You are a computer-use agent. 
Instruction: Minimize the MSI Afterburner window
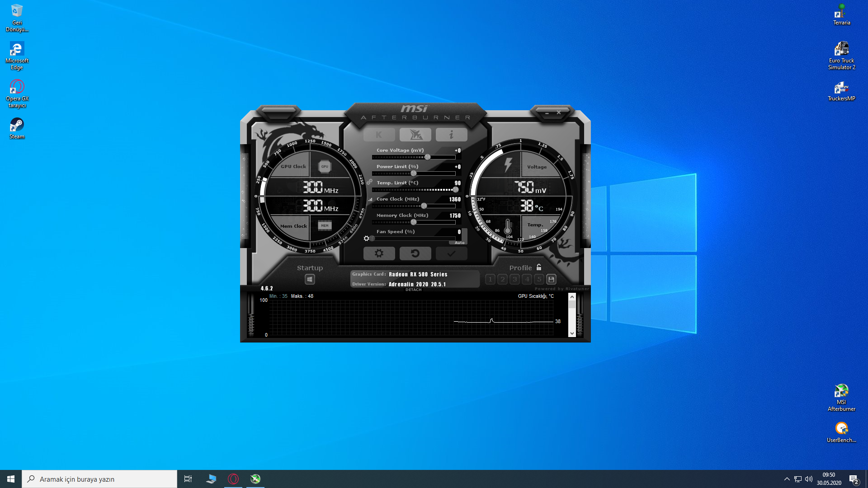click(x=547, y=113)
